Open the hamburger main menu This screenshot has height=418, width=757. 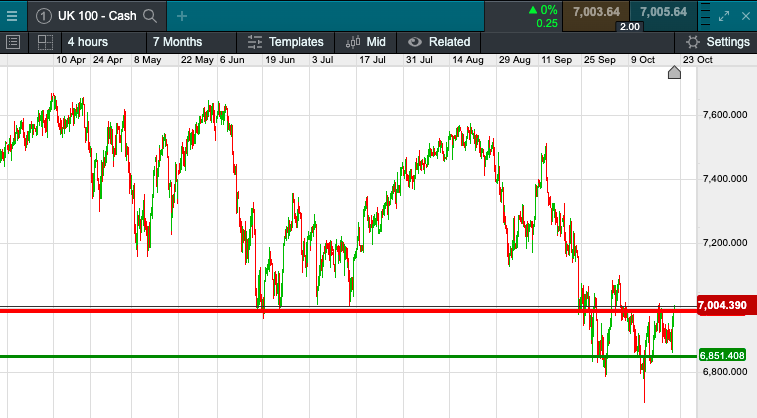[x=13, y=15]
